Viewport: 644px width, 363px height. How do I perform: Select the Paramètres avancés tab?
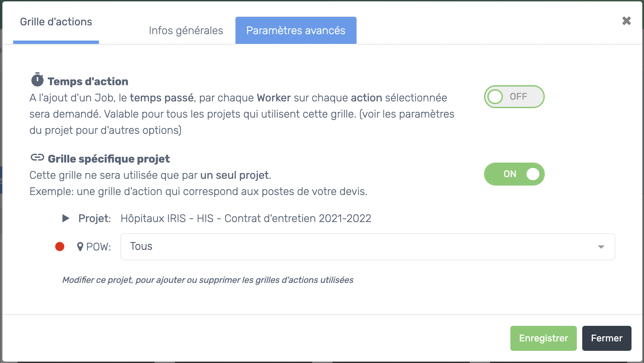pyautogui.click(x=296, y=30)
